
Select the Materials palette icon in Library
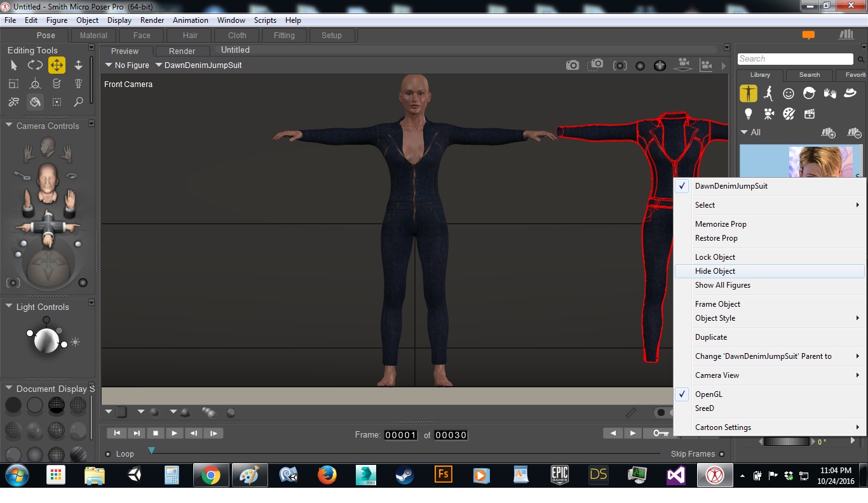click(789, 114)
